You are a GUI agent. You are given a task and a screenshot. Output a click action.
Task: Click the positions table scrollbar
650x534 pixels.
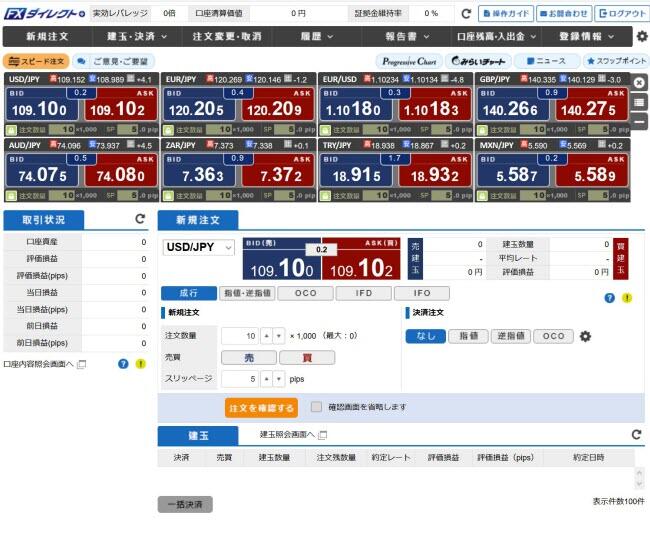[x=639, y=478]
